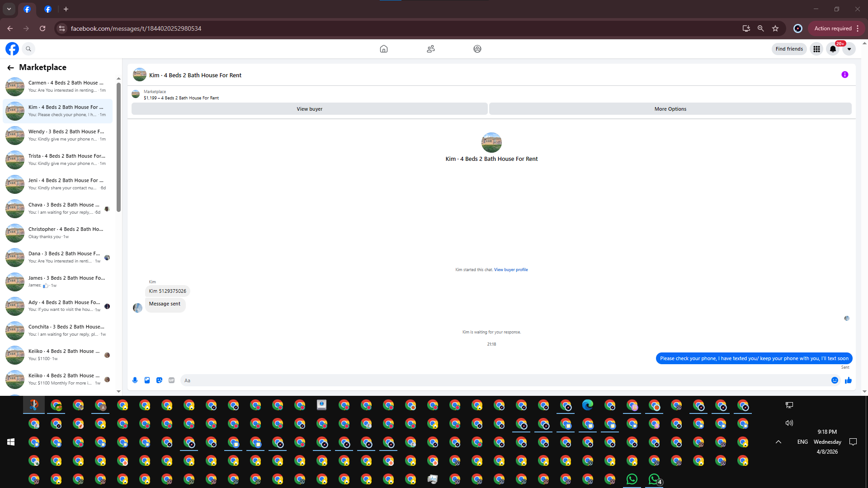Open the View buyer profile link
Screen dimensions: 868x488
pos(511,270)
